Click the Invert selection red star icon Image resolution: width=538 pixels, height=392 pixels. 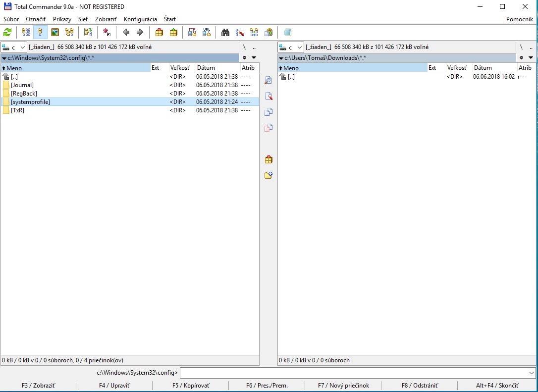107,32
